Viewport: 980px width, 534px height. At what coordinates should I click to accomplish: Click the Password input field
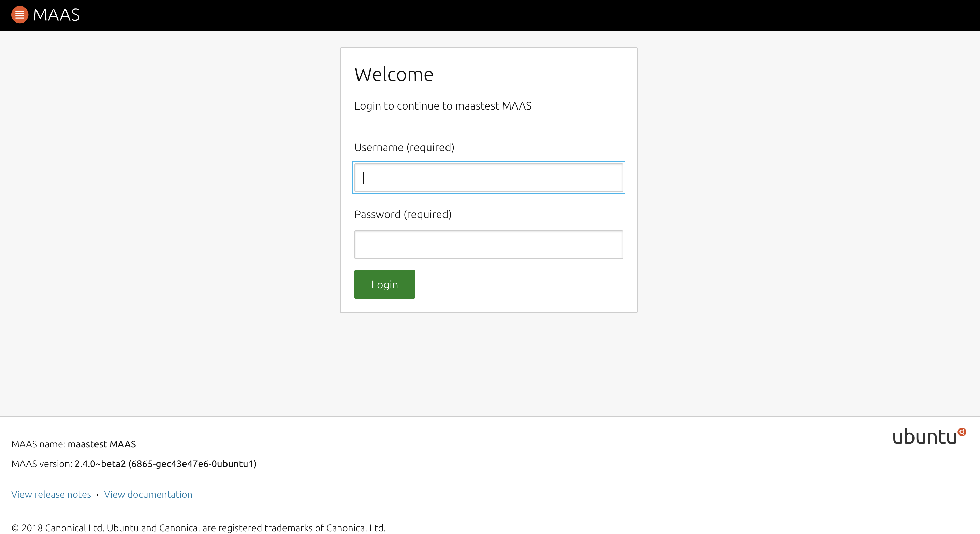(488, 244)
